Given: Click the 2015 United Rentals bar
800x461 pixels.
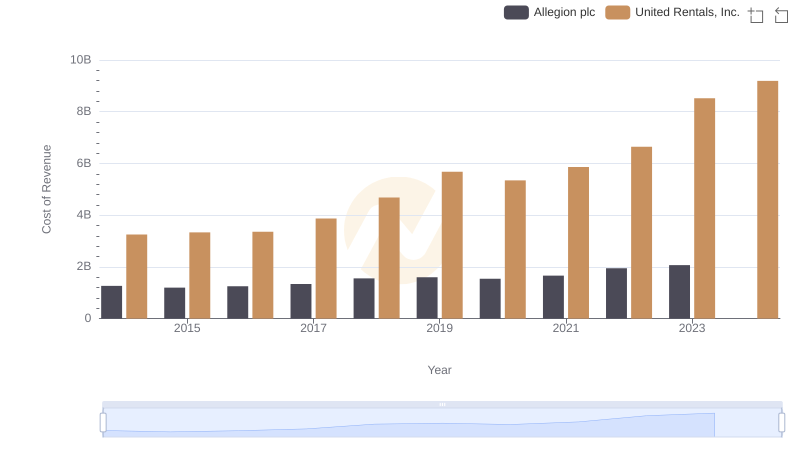Looking at the screenshot, I should coord(199,275).
